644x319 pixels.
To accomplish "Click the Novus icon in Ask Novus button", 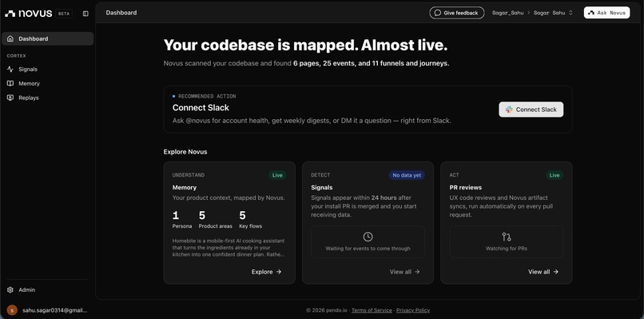I will (x=591, y=13).
